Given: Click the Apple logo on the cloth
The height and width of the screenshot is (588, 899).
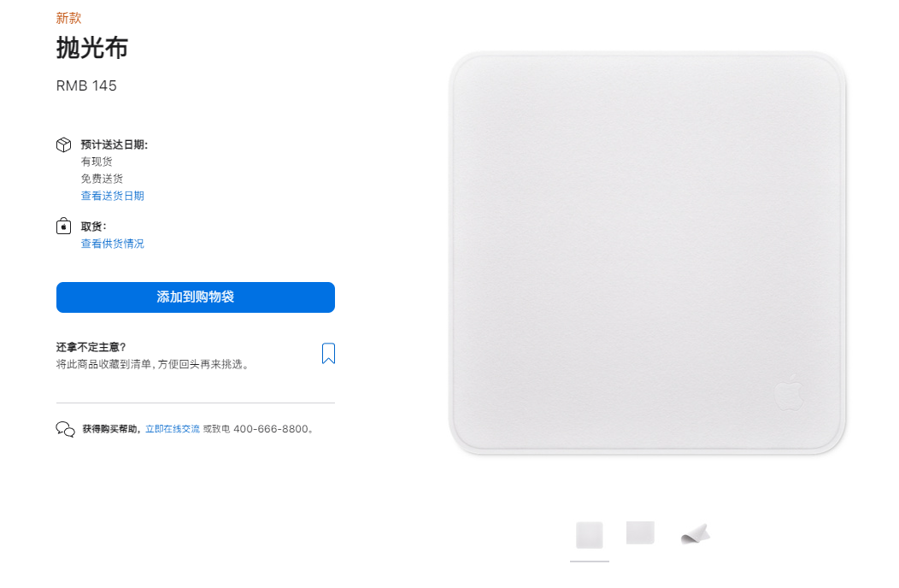Looking at the screenshot, I should (x=789, y=392).
